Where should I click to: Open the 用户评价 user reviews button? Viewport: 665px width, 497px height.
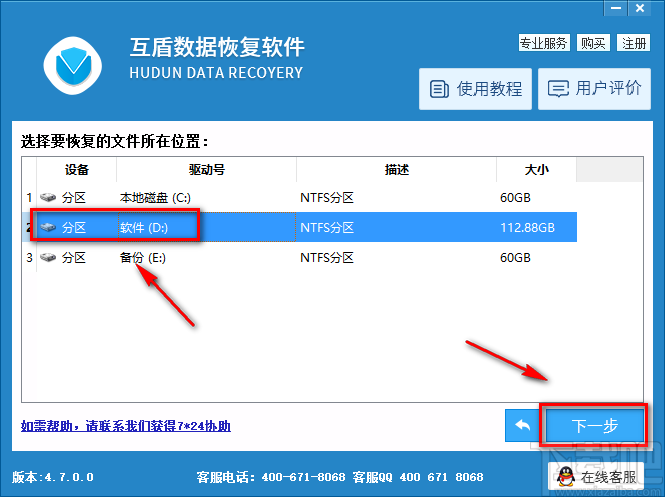(x=594, y=89)
